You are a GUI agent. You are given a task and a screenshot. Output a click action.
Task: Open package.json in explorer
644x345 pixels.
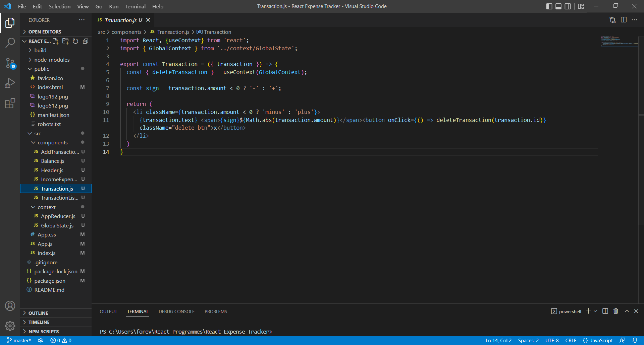(x=56, y=281)
